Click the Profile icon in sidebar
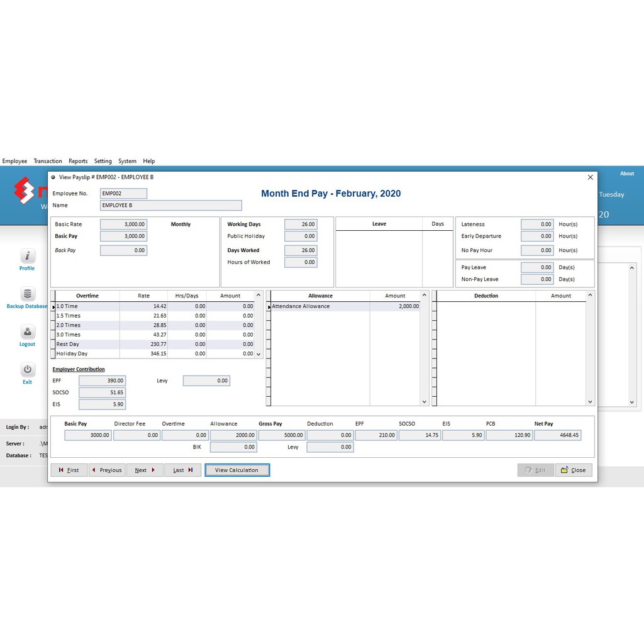This screenshot has width=644, height=644. [x=27, y=256]
